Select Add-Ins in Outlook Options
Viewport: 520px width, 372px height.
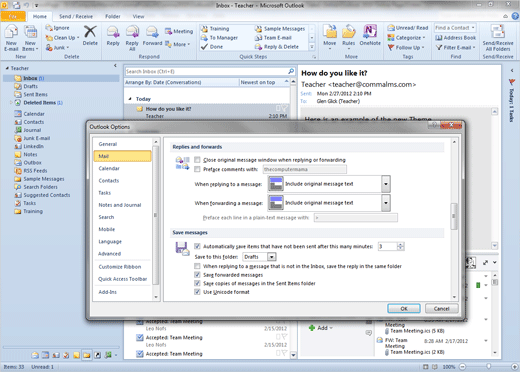coord(122,292)
